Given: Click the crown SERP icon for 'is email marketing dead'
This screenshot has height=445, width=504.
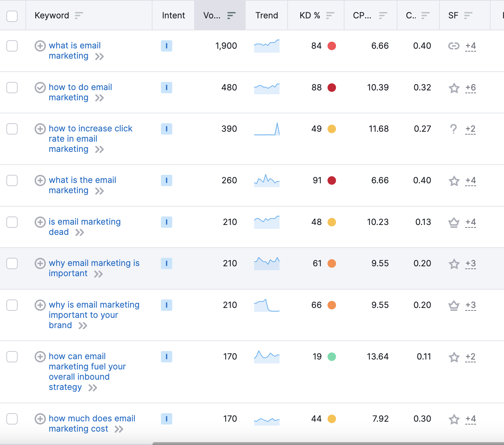Looking at the screenshot, I should point(454,222).
